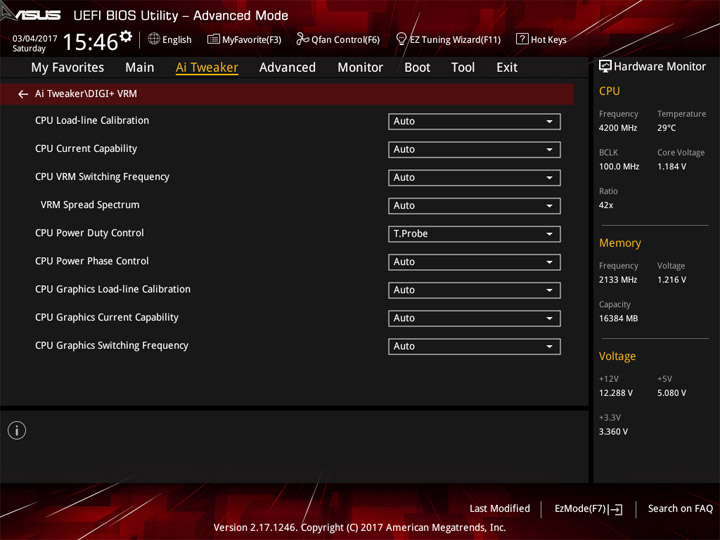Screen dimensions: 720x540
Task: Select CPU Power Phase Control label
Action: pyautogui.click(x=92, y=261)
